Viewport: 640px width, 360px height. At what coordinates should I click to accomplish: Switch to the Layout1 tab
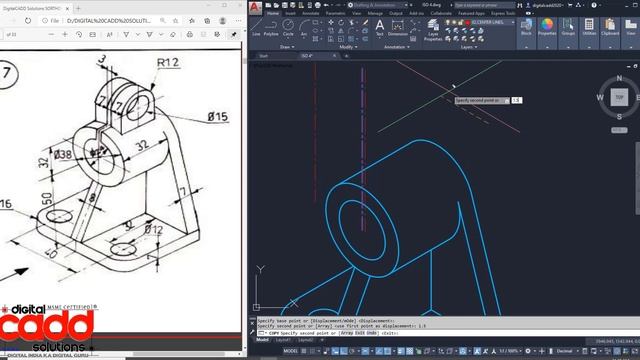(283, 340)
